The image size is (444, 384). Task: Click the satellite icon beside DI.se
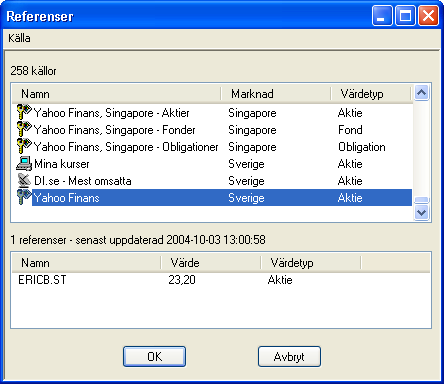pyautogui.click(x=24, y=181)
